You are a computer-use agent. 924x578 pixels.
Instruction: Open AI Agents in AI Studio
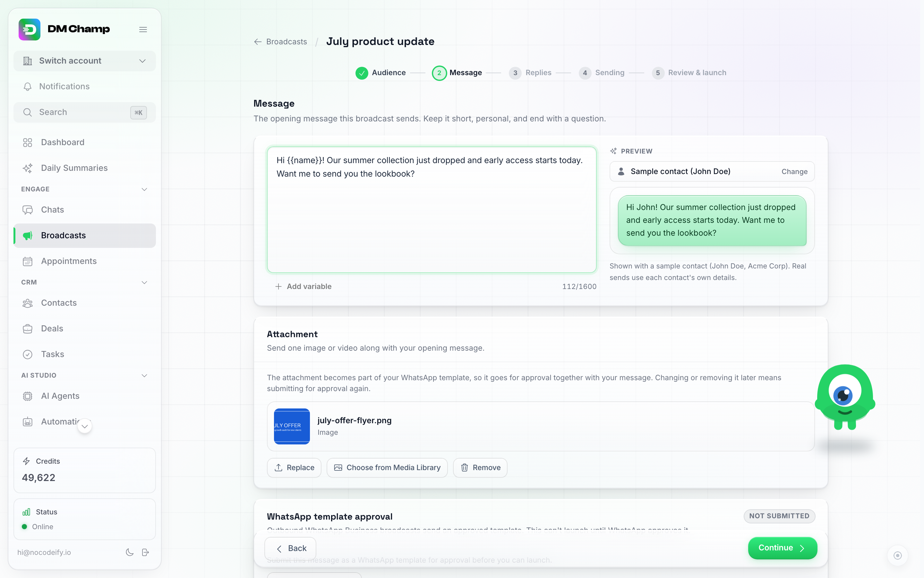click(84, 396)
